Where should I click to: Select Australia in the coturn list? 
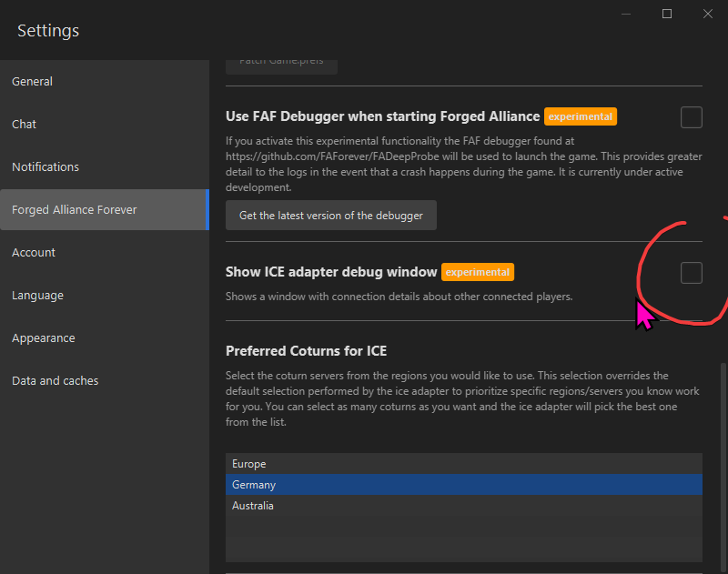464,506
